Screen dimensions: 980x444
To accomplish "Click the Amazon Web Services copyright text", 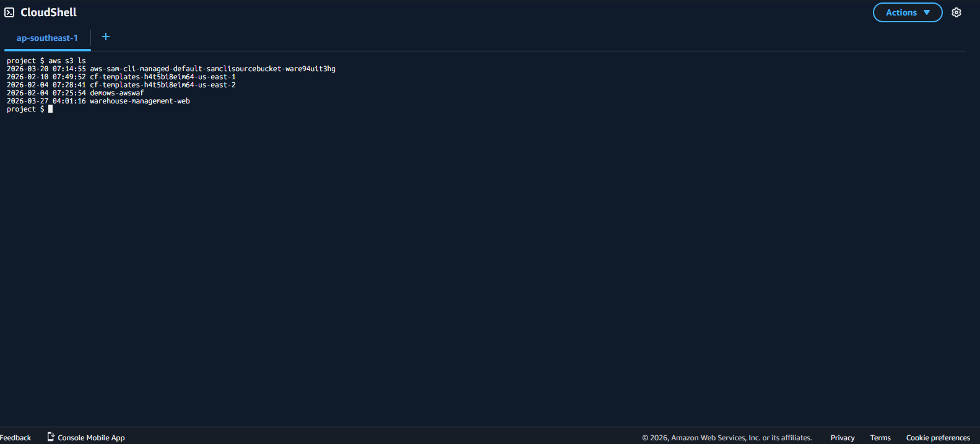I will (x=727, y=438).
